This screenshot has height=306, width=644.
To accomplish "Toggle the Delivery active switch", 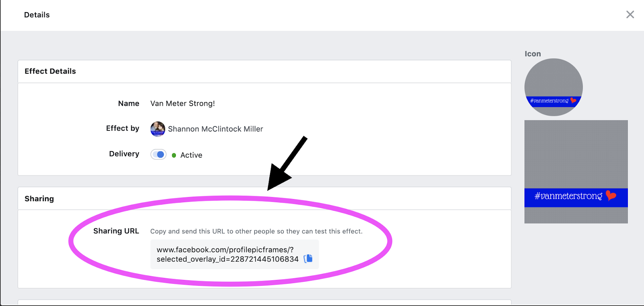I will 159,154.
